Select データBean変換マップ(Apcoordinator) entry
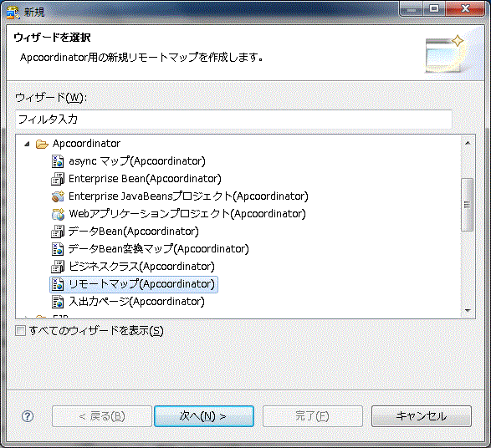Image resolution: width=491 pixels, height=448 pixels. coord(158,249)
